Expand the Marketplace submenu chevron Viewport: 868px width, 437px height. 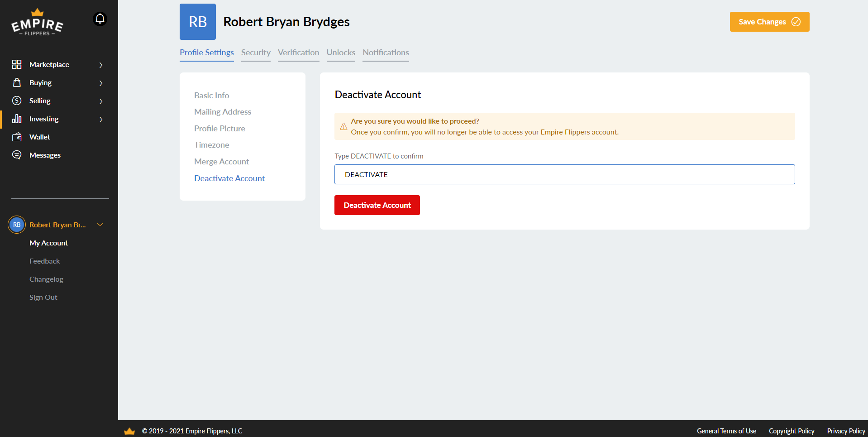pyautogui.click(x=101, y=65)
